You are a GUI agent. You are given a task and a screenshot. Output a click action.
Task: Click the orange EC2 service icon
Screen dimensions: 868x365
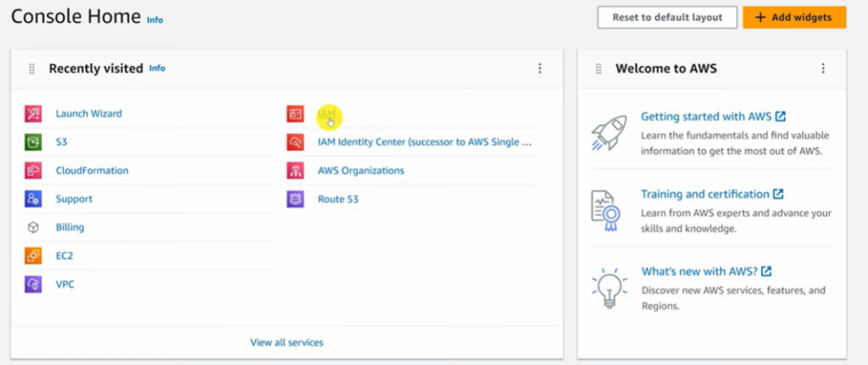[x=33, y=256]
